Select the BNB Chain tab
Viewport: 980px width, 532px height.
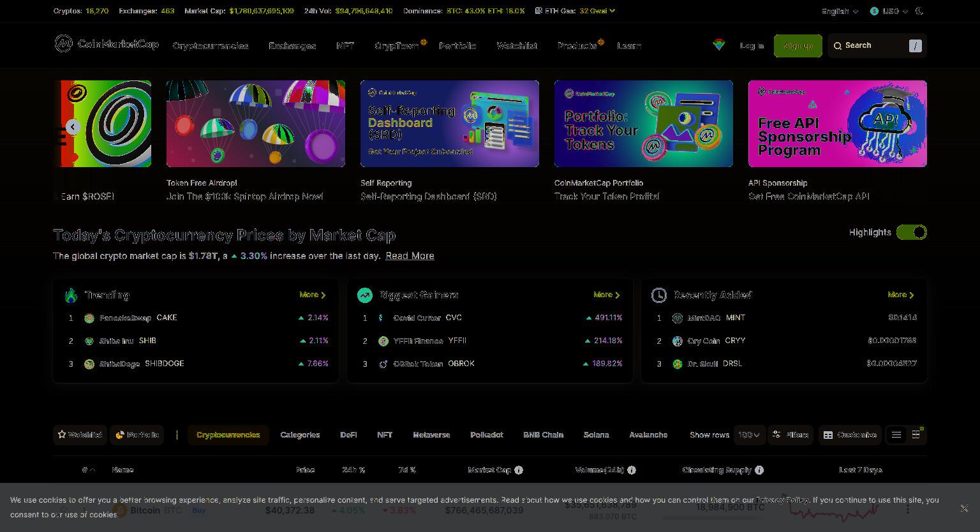(543, 435)
